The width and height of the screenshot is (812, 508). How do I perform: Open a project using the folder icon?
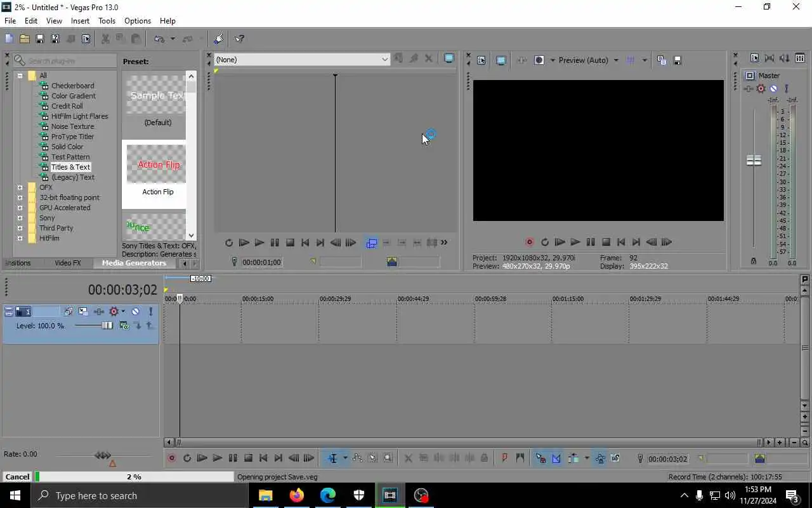tap(24, 39)
